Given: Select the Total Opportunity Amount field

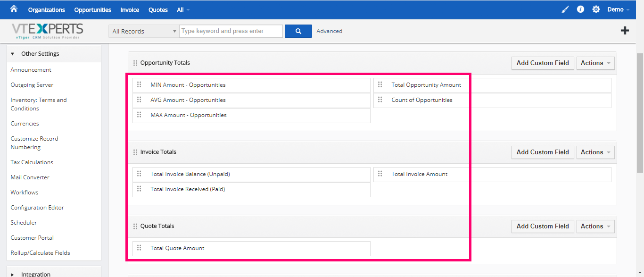Looking at the screenshot, I should click(493, 85).
